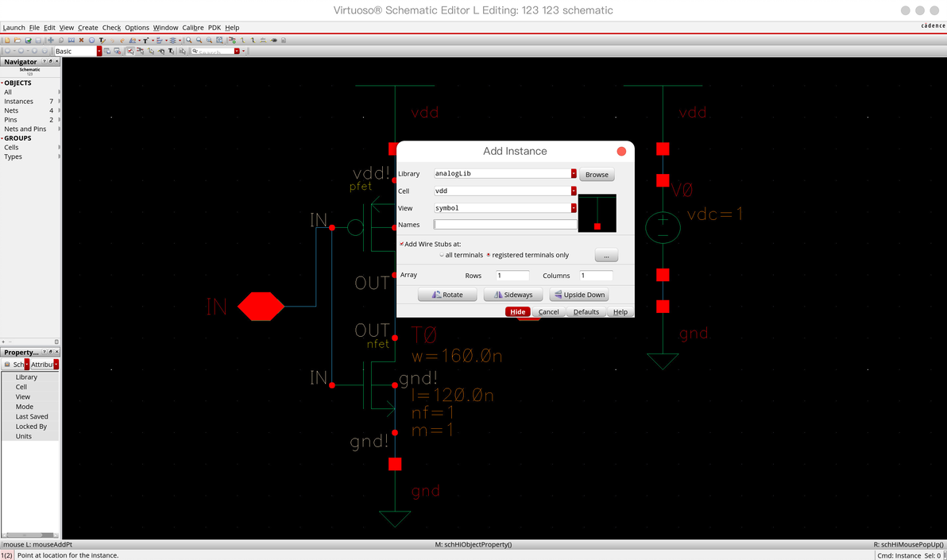Click the Browse button
The height and width of the screenshot is (560, 947).
click(x=597, y=175)
